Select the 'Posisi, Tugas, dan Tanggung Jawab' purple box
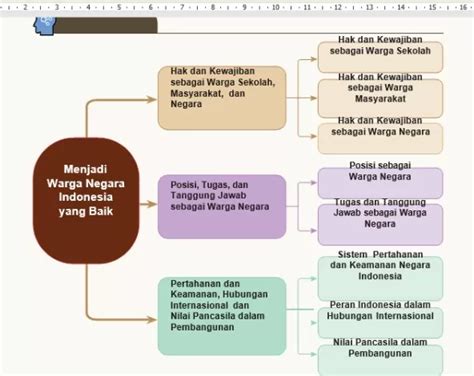474x376 pixels. [222, 207]
